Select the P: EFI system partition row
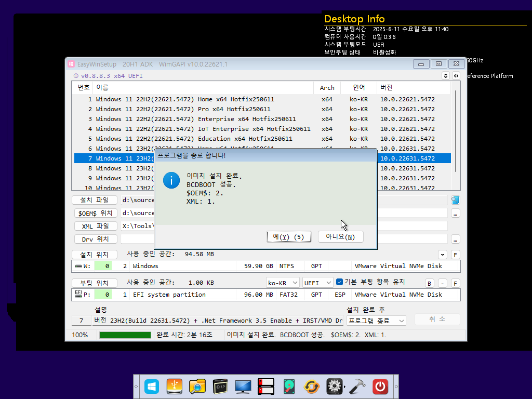This screenshot has width=532, height=399. coord(265,295)
